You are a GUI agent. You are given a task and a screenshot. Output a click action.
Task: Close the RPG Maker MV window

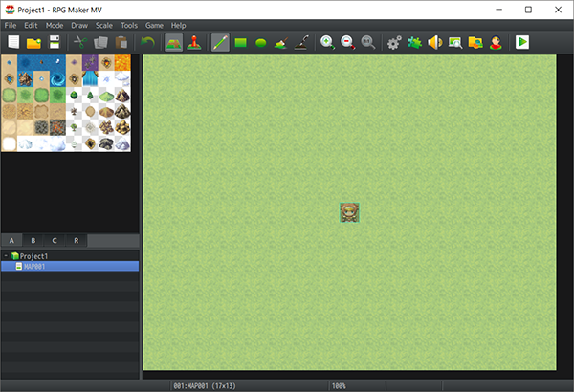[x=558, y=10]
